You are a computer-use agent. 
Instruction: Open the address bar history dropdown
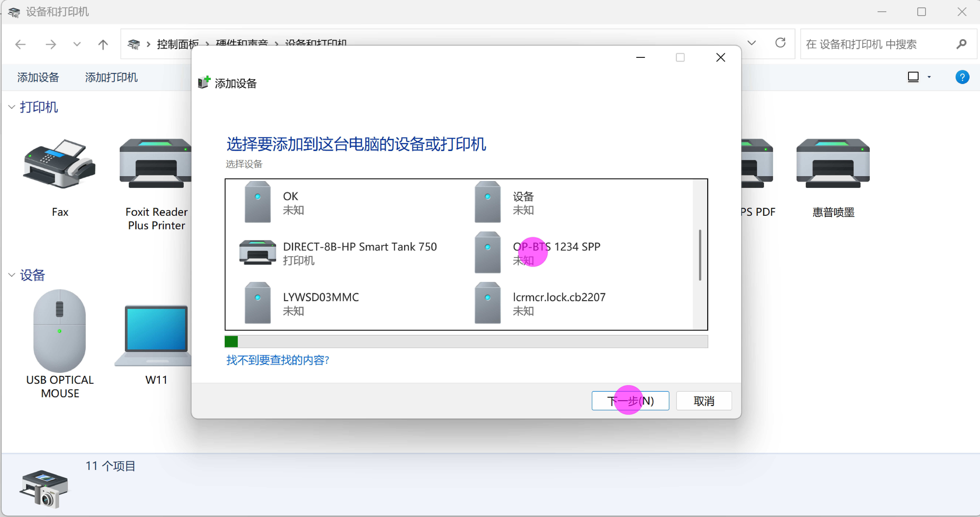(x=751, y=43)
